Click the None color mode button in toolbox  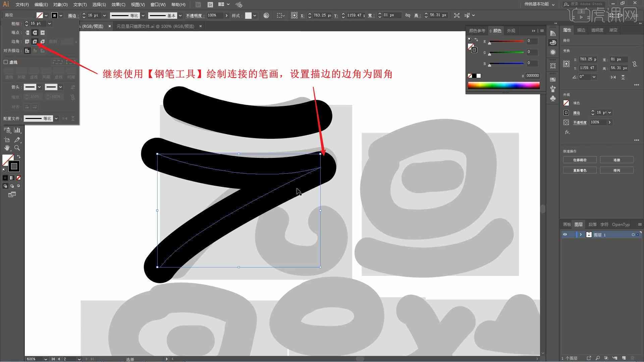click(x=19, y=178)
